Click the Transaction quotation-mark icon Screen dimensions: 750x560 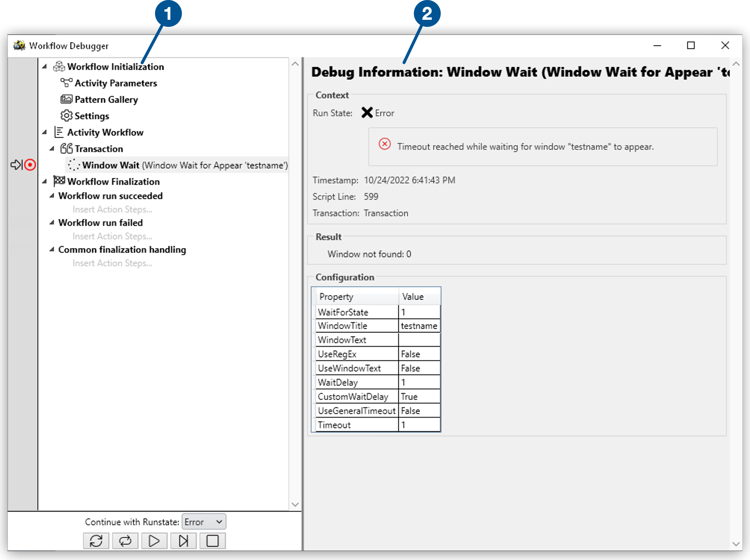pos(66,148)
